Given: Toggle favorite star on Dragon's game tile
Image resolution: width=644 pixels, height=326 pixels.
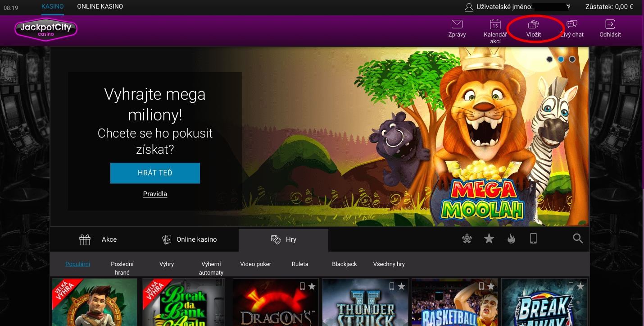Looking at the screenshot, I should point(312,286).
